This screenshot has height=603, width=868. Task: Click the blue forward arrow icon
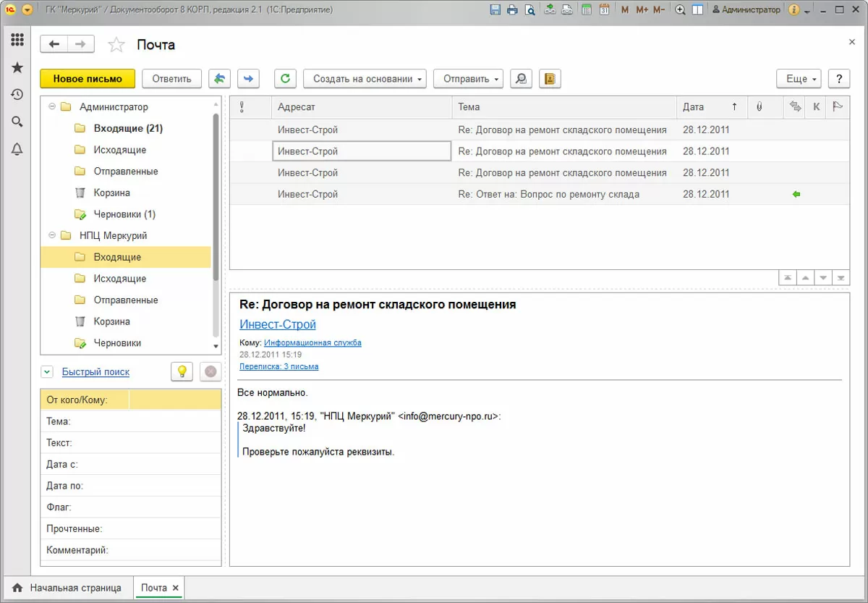248,79
